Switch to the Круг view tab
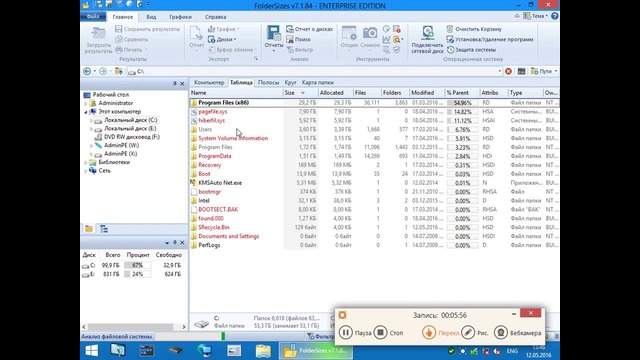 [x=291, y=82]
